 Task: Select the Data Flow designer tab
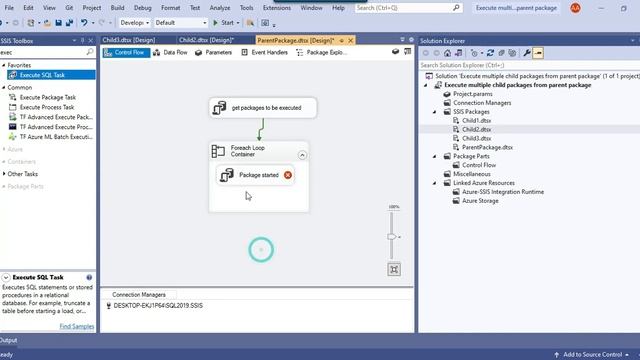[x=170, y=53]
